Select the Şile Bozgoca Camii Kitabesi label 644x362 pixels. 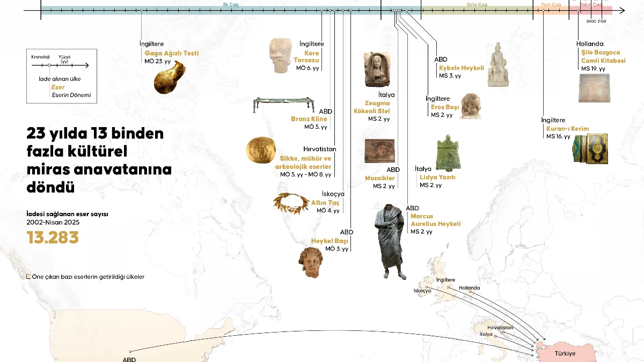click(x=604, y=57)
